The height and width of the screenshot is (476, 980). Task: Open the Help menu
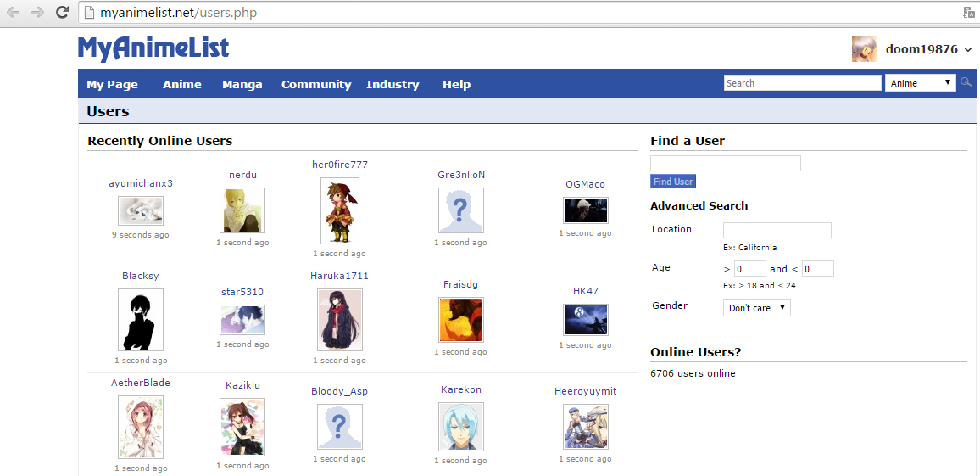point(456,85)
